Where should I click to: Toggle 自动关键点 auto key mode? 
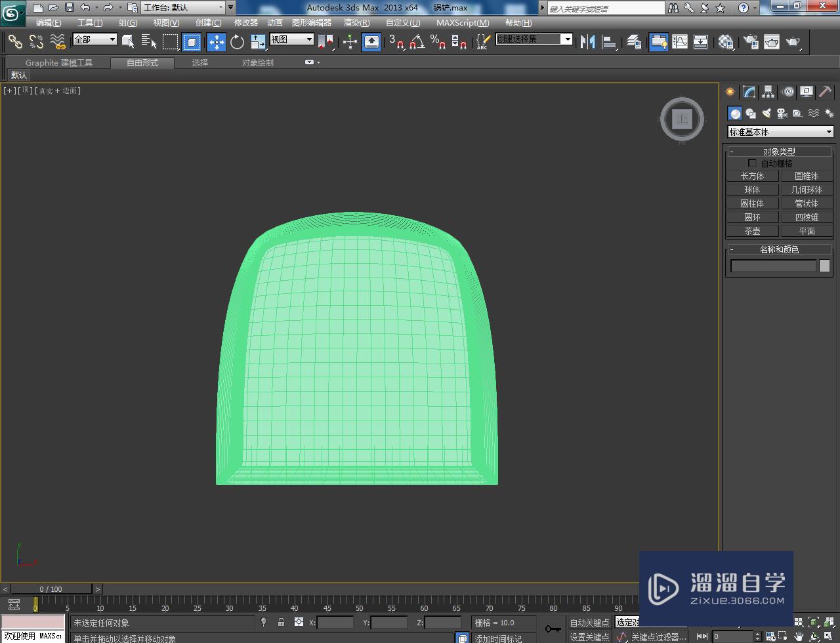pyautogui.click(x=589, y=623)
